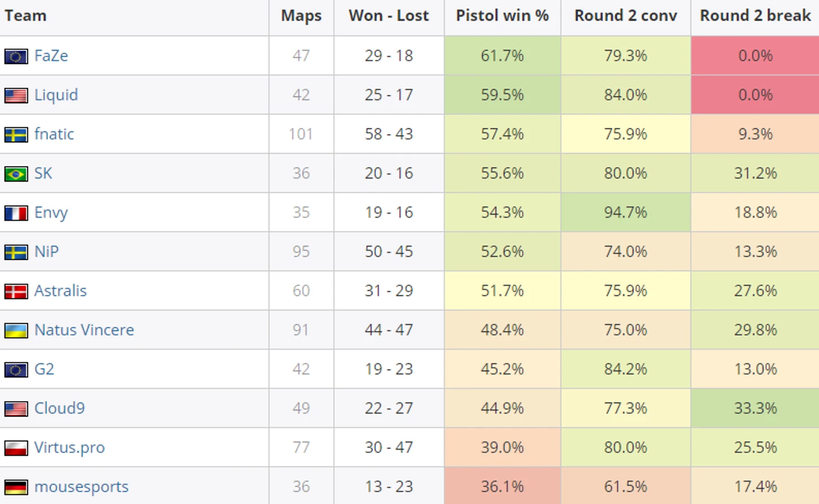Sort table by Round 2 conv header

point(625,16)
